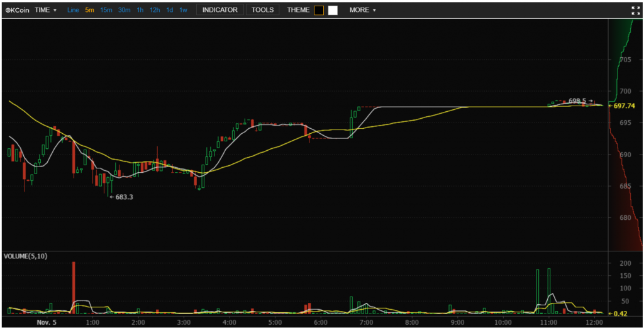Click the OKCoin logo
The image size is (644, 328).
coord(17,10)
